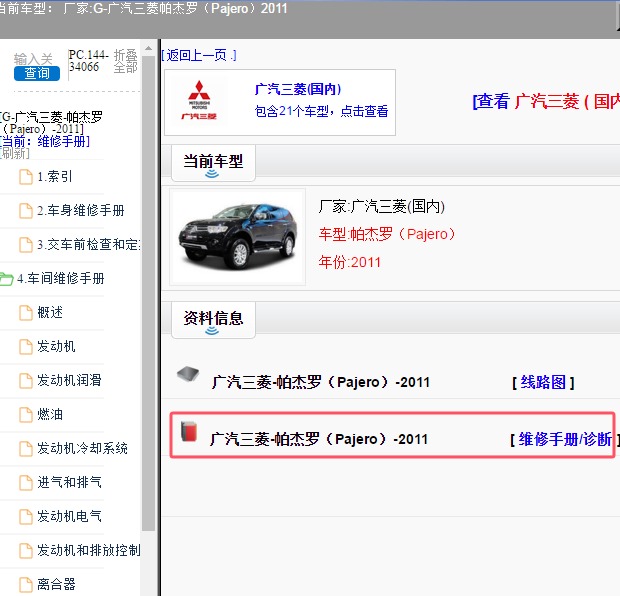The height and width of the screenshot is (596, 620).
Task: Click the 年份:2011 text
Action: point(350,262)
